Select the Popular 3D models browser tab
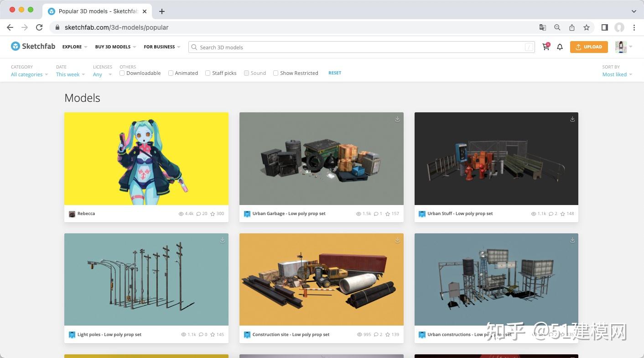 98,11
